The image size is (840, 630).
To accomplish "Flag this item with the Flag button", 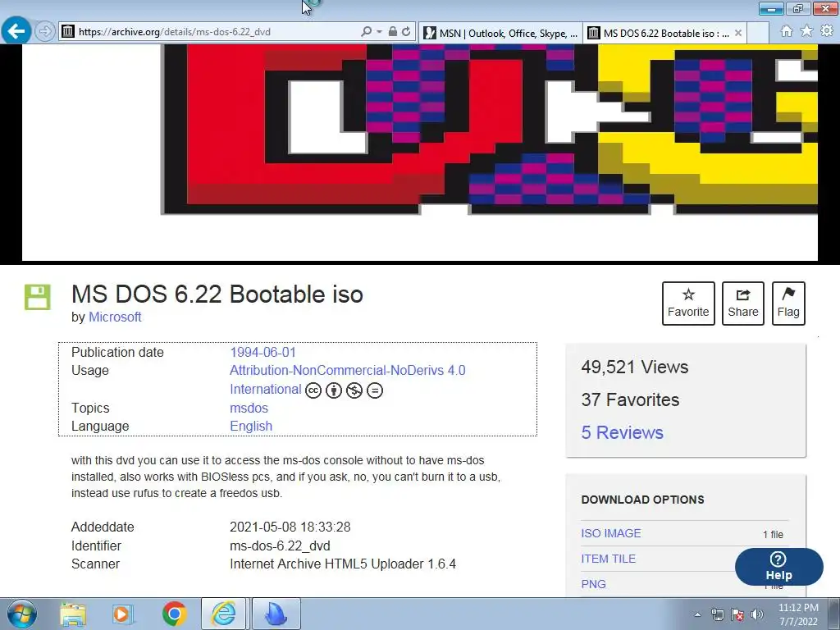I will tap(788, 304).
